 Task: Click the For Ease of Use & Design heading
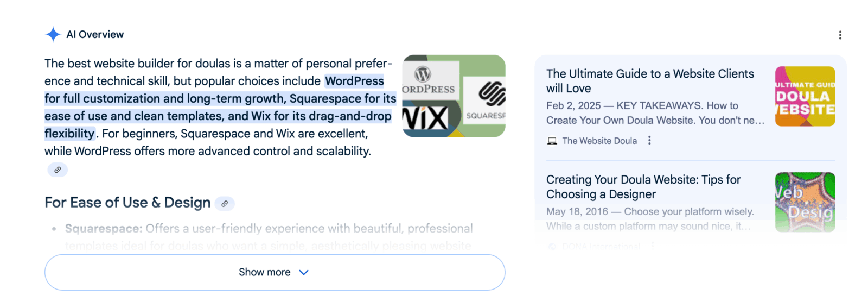tap(127, 203)
